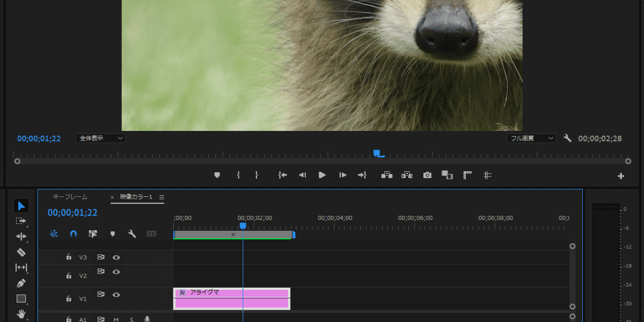Select the アライグマ clip on V1
Image resolution: width=644 pixels, height=322 pixels.
click(232, 299)
